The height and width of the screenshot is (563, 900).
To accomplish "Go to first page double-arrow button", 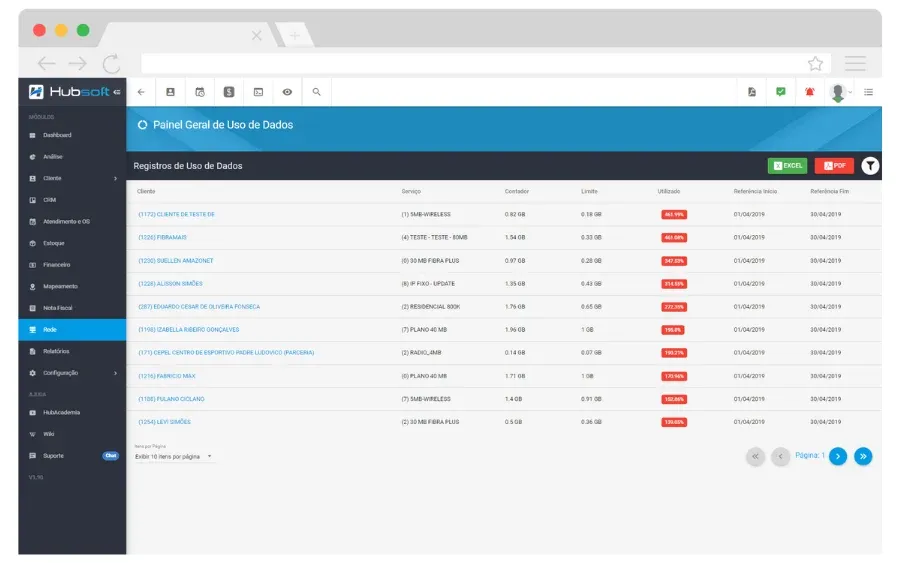I will pos(755,457).
